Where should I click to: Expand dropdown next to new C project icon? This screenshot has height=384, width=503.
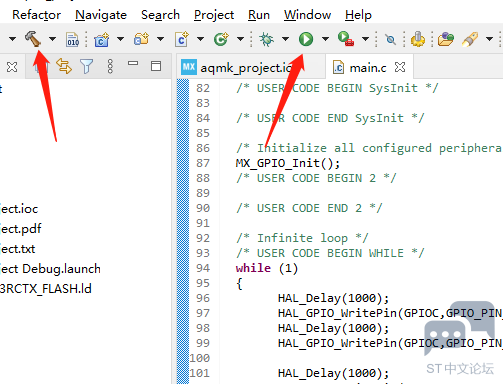pos(121,39)
